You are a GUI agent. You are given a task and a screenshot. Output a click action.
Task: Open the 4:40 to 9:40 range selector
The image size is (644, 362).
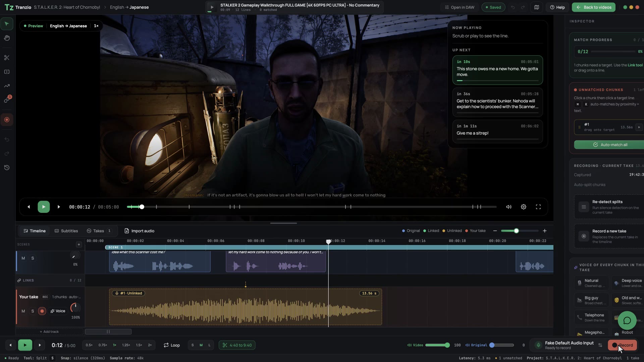237,345
